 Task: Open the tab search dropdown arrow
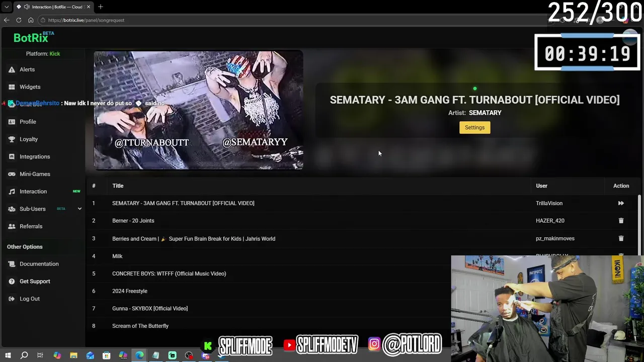(x=7, y=7)
